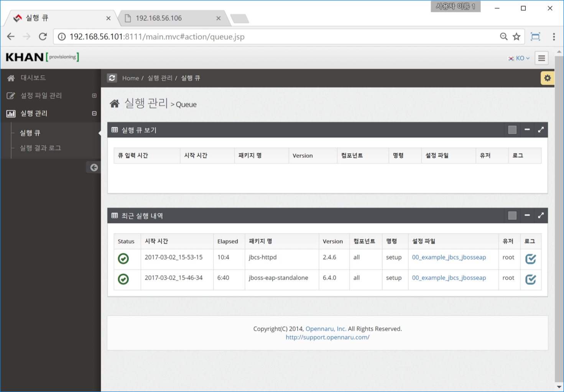Open the yellow settings gear panel
Viewport: 564px width, 392px height.
547,78
